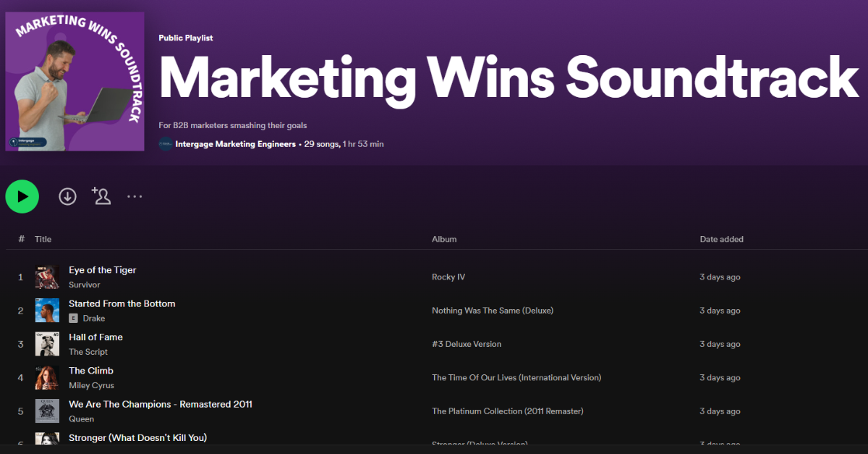
Task: Click the Intergage profile avatar icon
Action: (x=166, y=144)
